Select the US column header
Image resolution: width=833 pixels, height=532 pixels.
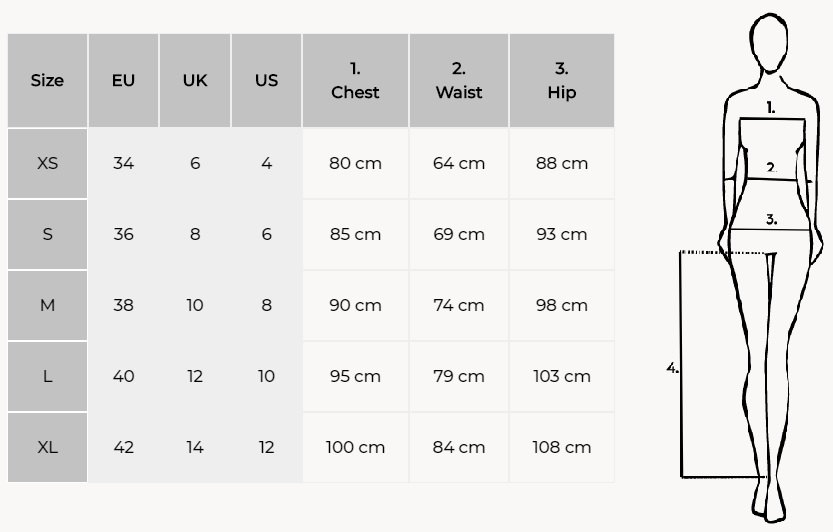pos(266,81)
